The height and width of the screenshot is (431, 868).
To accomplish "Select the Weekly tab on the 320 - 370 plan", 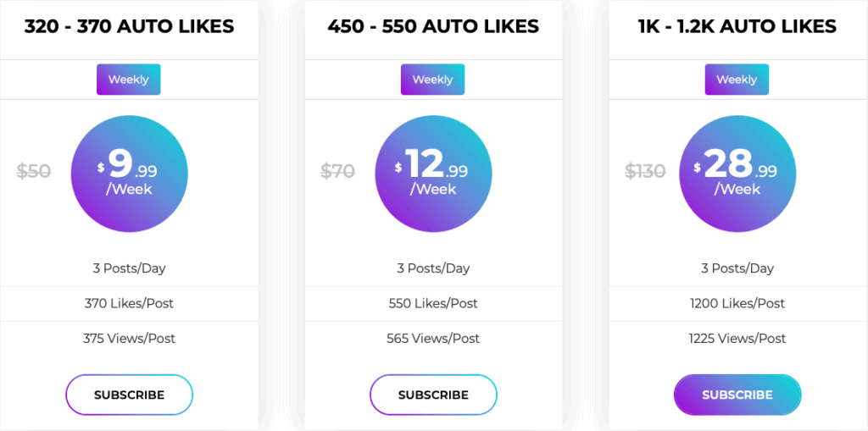I will [x=129, y=80].
